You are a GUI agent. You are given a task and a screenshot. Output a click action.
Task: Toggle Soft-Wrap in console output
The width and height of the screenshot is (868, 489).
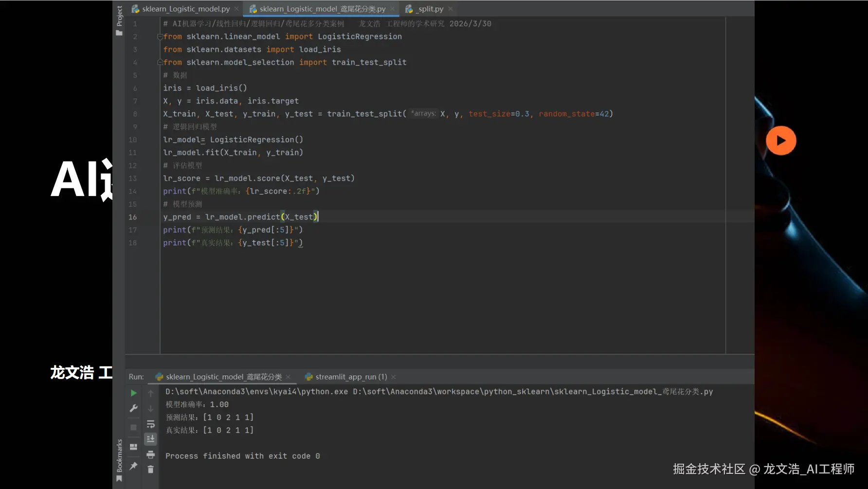coord(150,424)
